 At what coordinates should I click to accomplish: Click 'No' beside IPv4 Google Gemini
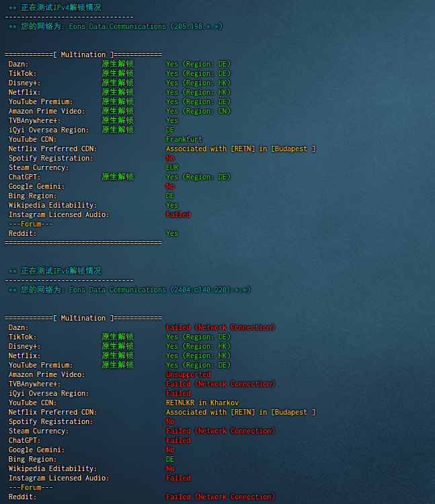170,186
